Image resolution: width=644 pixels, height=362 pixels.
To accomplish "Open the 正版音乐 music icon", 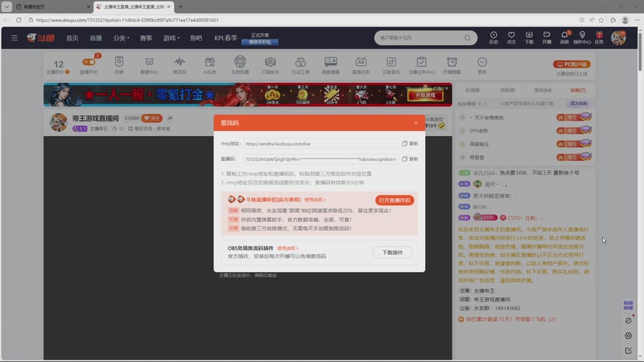I will click(x=391, y=65).
